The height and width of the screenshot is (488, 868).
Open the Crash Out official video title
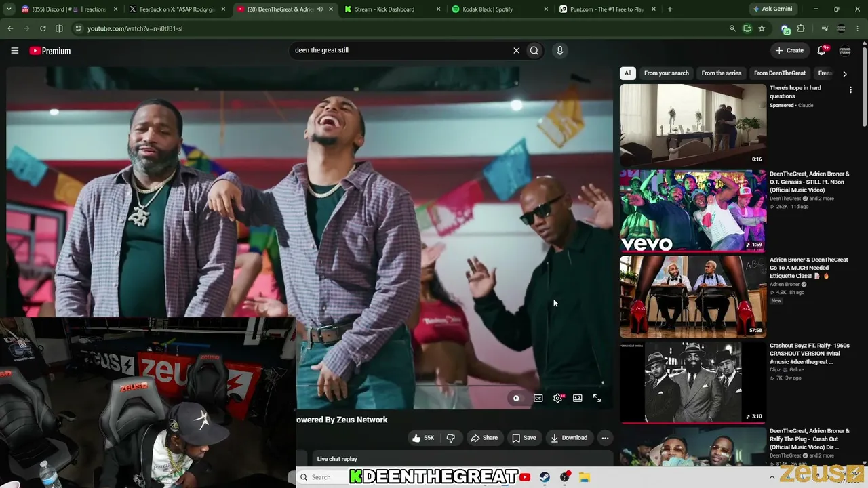pos(810,439)
